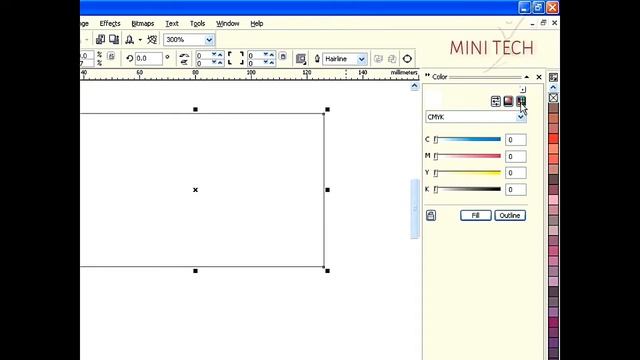
Task: Minimize the document window
Action: pos(532,24)
